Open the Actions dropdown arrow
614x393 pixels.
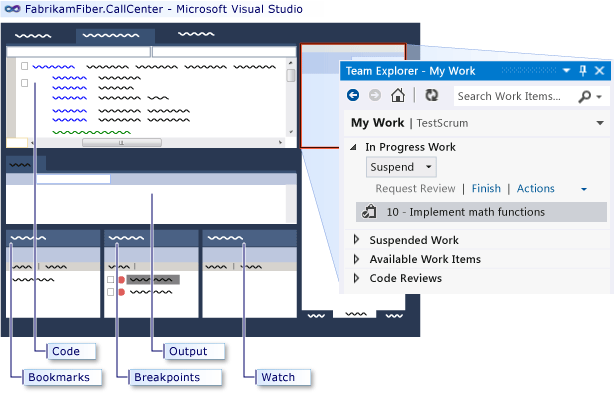point(584,189)
